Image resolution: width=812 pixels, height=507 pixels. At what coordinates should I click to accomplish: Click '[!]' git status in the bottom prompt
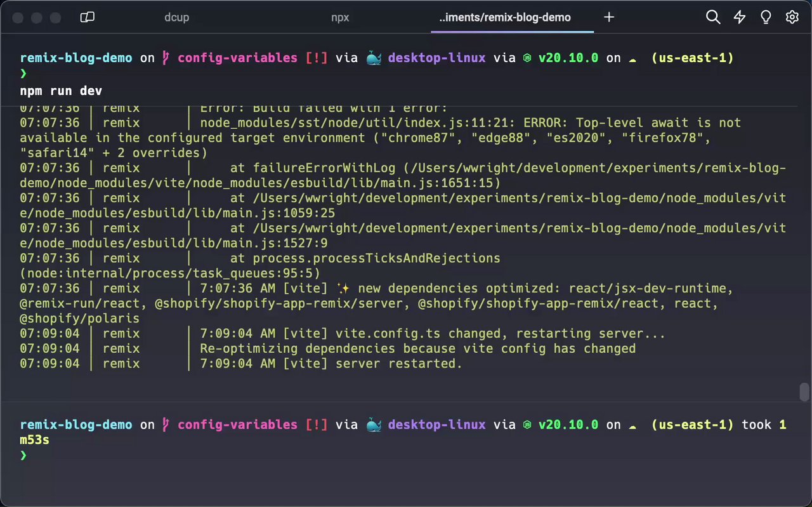point(317,425)
